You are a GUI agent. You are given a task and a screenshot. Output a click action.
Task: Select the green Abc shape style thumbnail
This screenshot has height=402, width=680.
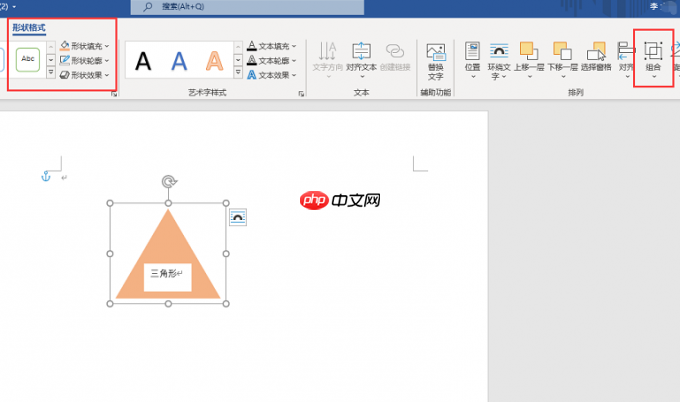coord(28,59)
